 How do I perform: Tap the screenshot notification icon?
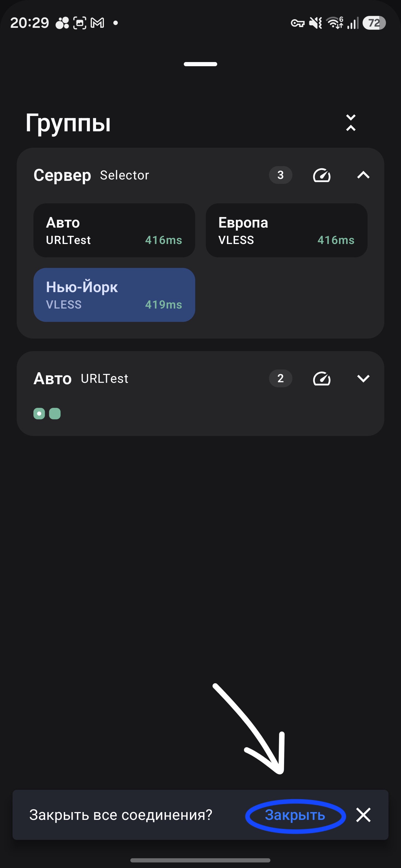click(80, 23)
